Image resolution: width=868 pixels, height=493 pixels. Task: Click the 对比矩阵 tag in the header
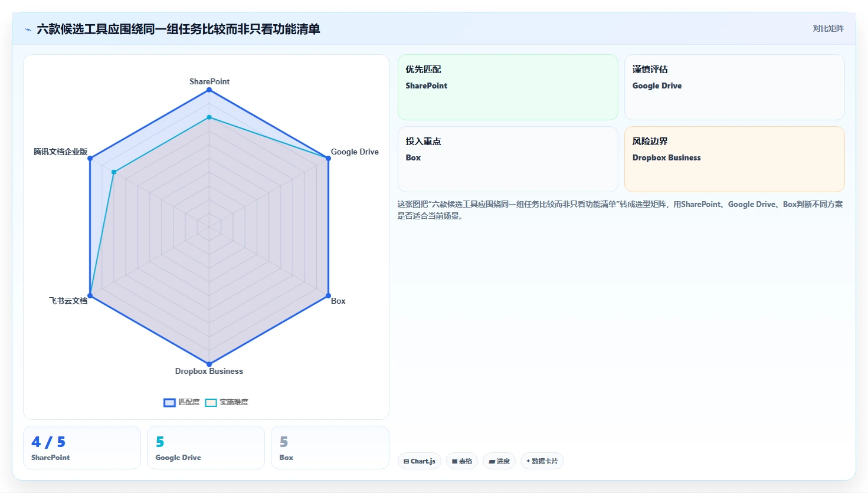828,28
